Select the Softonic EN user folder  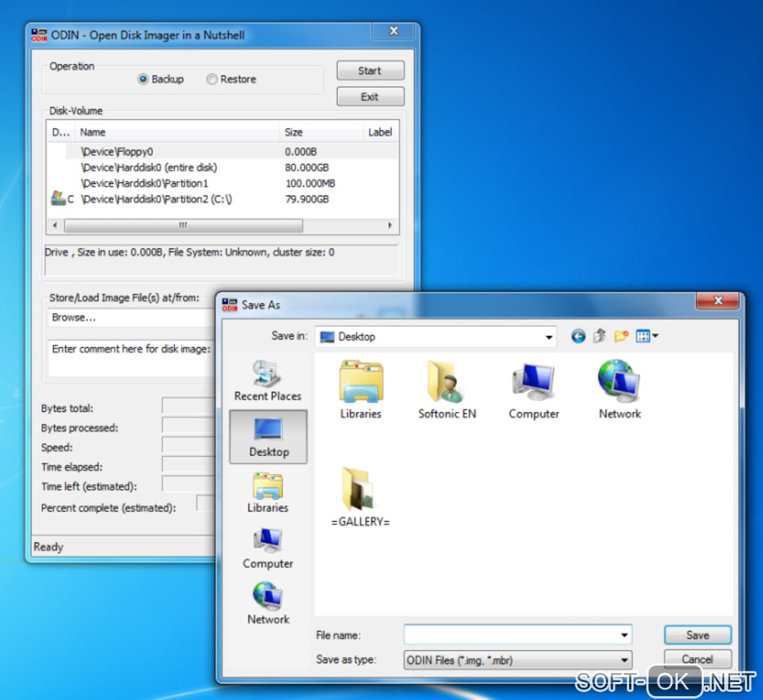tap(447, 390)
